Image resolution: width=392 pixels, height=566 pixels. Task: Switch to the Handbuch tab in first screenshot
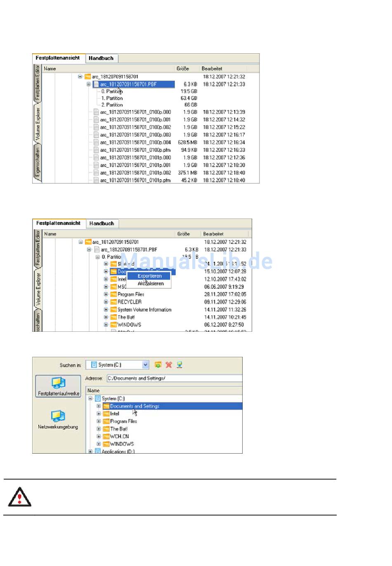[101, 58]
